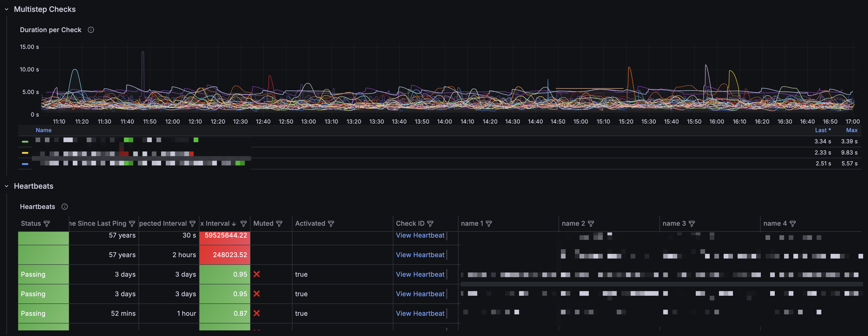
Task: Show info for Duration per Check panel
Action: (91, 30)
